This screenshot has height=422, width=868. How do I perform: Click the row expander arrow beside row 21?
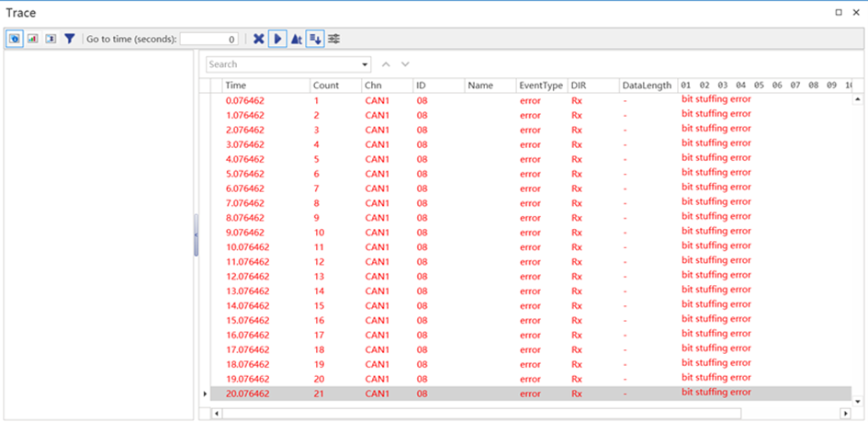click(x=205, y=393)
